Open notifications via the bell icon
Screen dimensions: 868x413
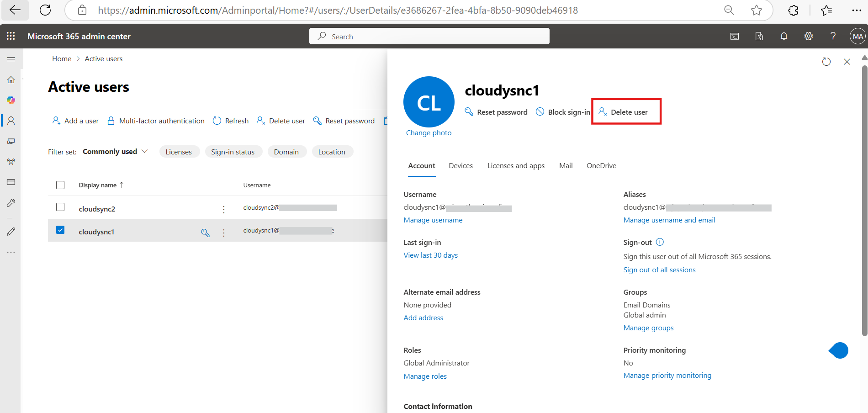click(x=783, y=36)
